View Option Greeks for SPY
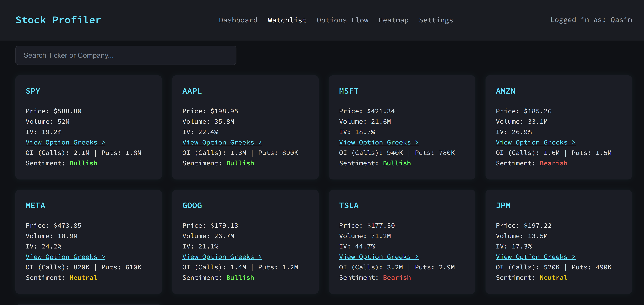 66,142
